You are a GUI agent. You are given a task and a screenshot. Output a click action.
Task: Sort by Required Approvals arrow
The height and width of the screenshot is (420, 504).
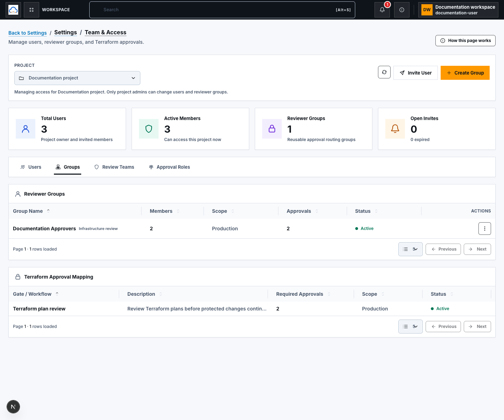pos(329,294)
